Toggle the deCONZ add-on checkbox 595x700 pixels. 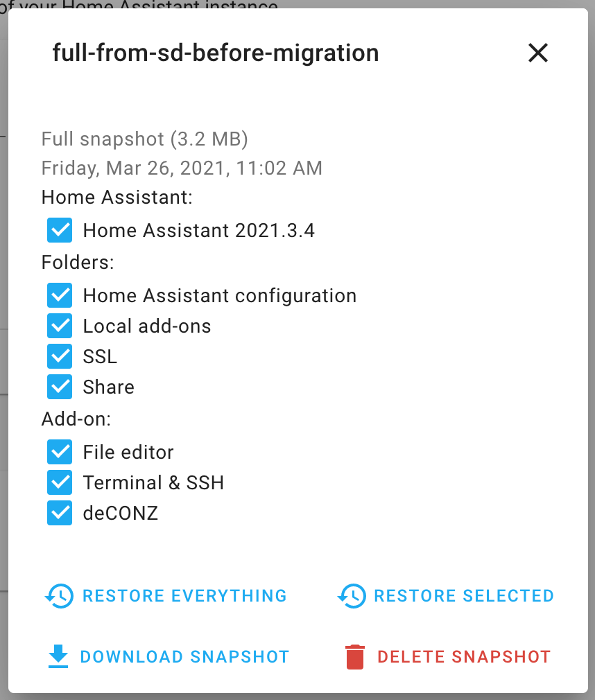point(60,514)
